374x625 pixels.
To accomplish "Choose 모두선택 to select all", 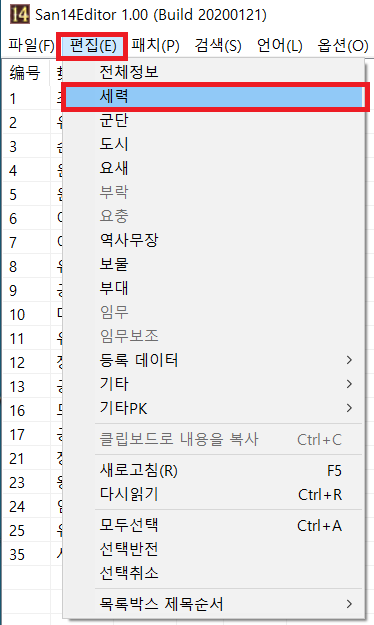I will (x=215, y=525).
